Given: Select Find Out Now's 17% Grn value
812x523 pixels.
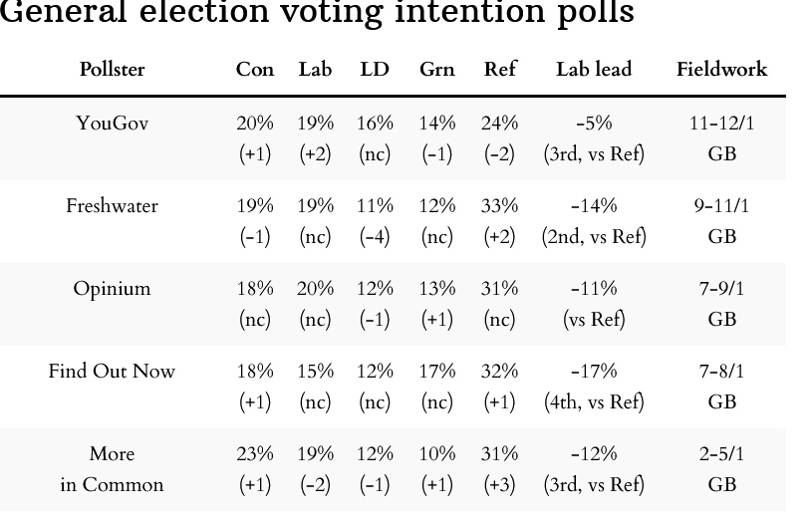Looking at the screenshot, I should [x=436, y=372].
